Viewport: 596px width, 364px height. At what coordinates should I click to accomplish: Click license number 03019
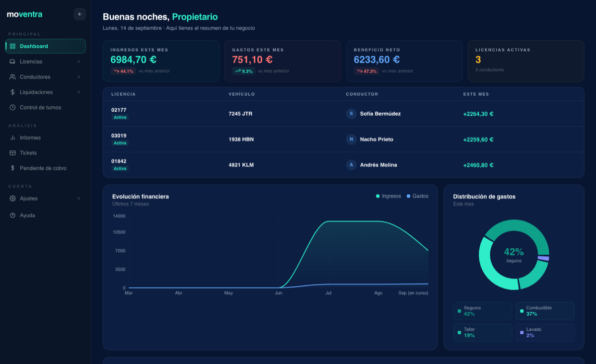[119, 136]
